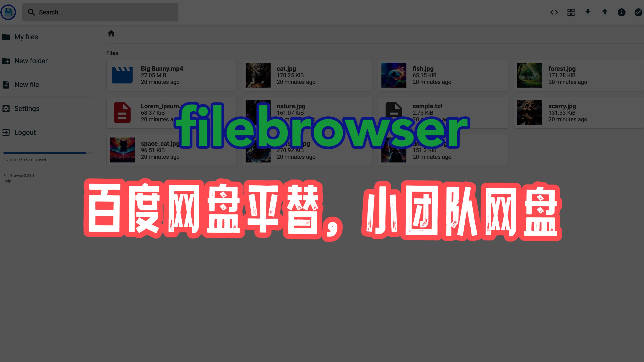
Task: Click the home directory breadcrumb icon
Action: [x=111, y=33]
